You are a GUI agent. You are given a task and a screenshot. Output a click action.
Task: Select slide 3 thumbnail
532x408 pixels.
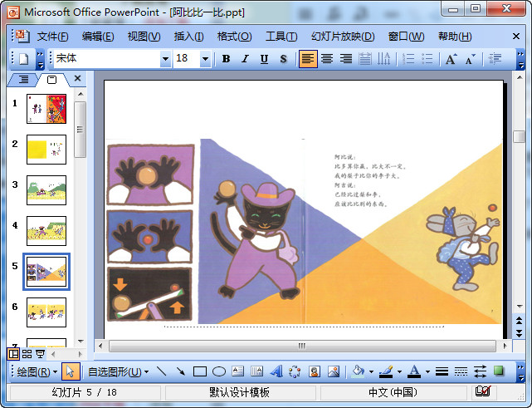pyautogui.click(x=46, y=190)
